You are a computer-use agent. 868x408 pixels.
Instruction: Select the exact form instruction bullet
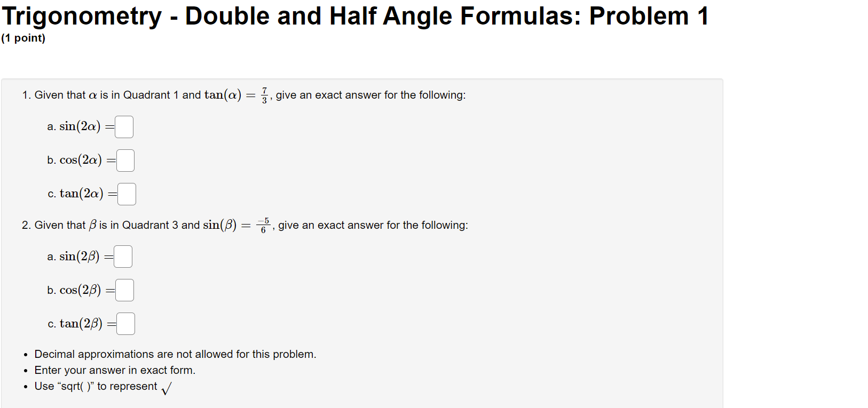pyautogui.click(x=115, y=370)
